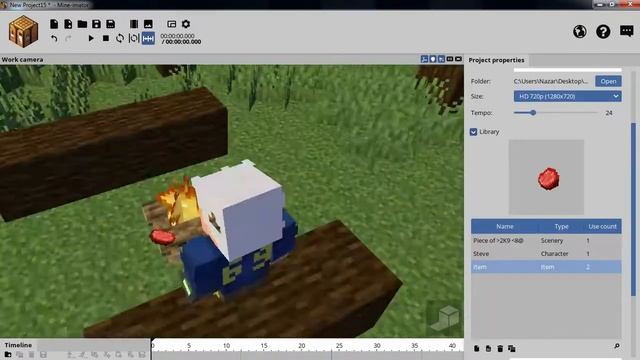Image resolution: width=640 pixels, height=360 pixels.
Task: Click the New project icon
Action: [x=54, y=24]
